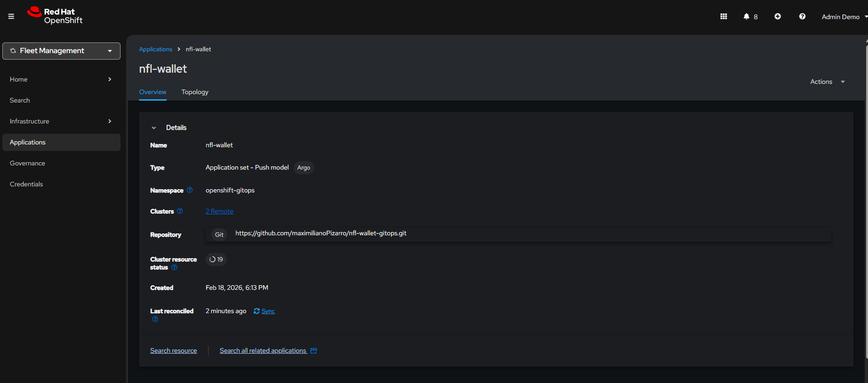The image size is (868, 383).
Task: Switch to the Topology tab
Action: coord(195,92)
